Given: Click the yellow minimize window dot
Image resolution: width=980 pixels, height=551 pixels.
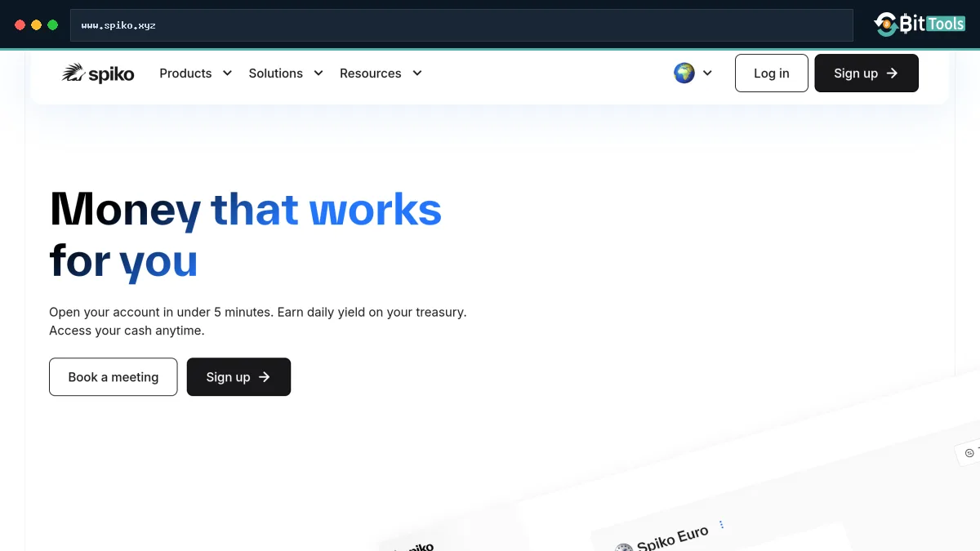Looking at the screenshot, I should tap(37, 25).
